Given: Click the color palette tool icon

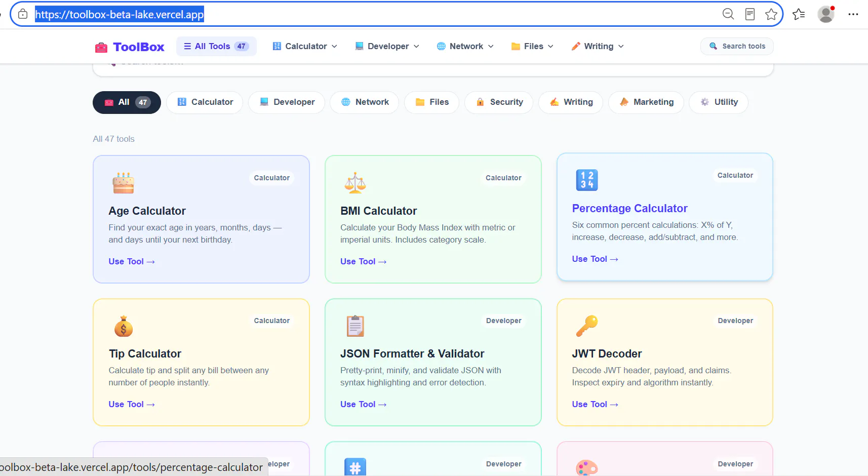Looking at the screenshot, I should [x=587, y=468].
